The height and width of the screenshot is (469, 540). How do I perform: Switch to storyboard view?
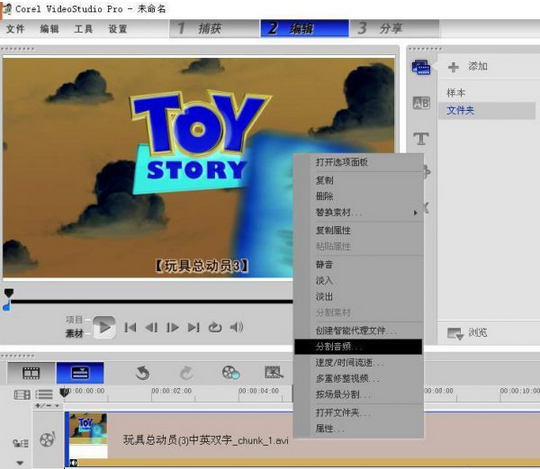click(x=31, y=373)
